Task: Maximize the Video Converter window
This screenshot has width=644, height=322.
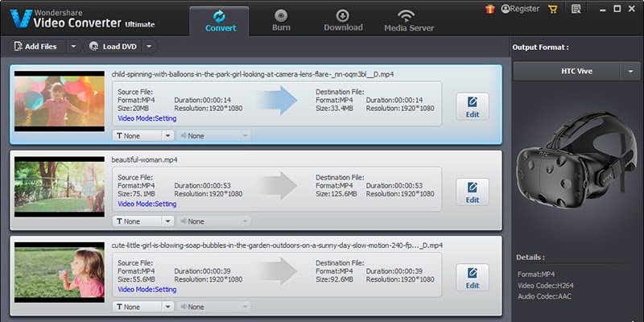Action: [617, 9]
